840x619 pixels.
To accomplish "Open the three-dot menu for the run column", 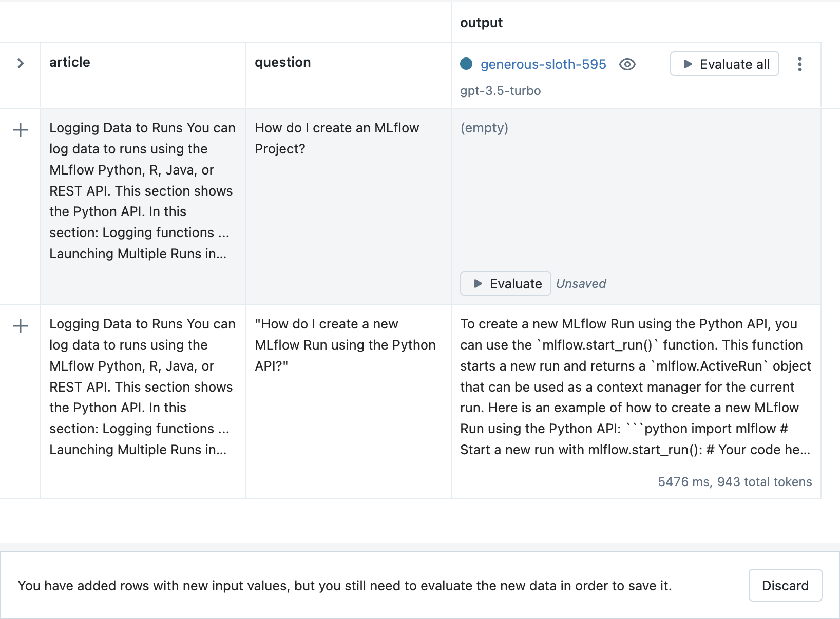I will 799,64.
